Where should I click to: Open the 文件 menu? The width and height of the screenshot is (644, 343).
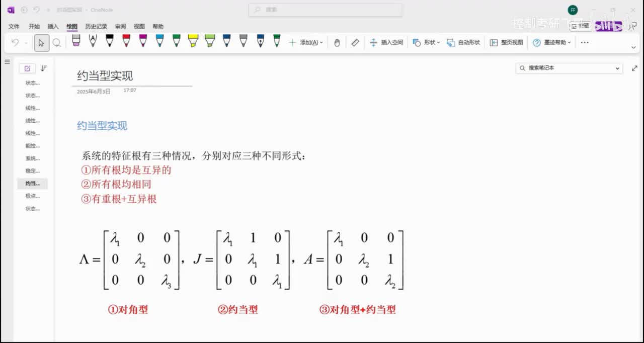point(14,27)
